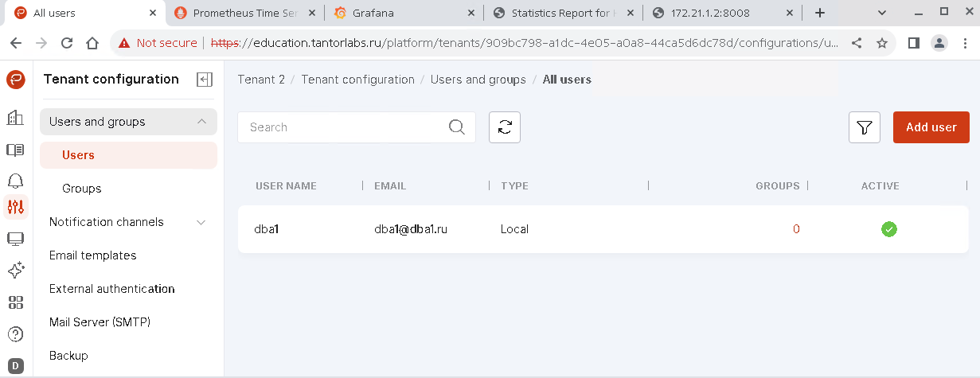Viewport: 980px width, 378px height.
Task: Open the monitor icon in sidebar
Action: coord(15,239)
